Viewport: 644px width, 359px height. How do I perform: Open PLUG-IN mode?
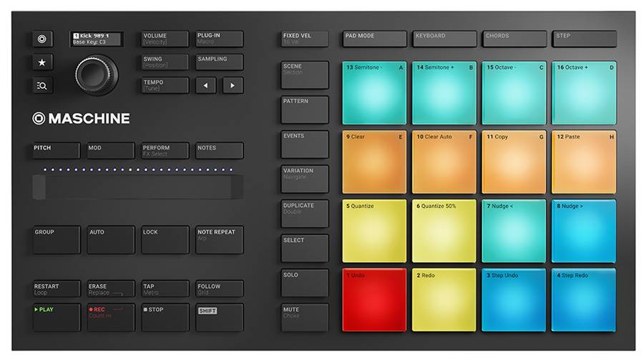click(220, 39)
